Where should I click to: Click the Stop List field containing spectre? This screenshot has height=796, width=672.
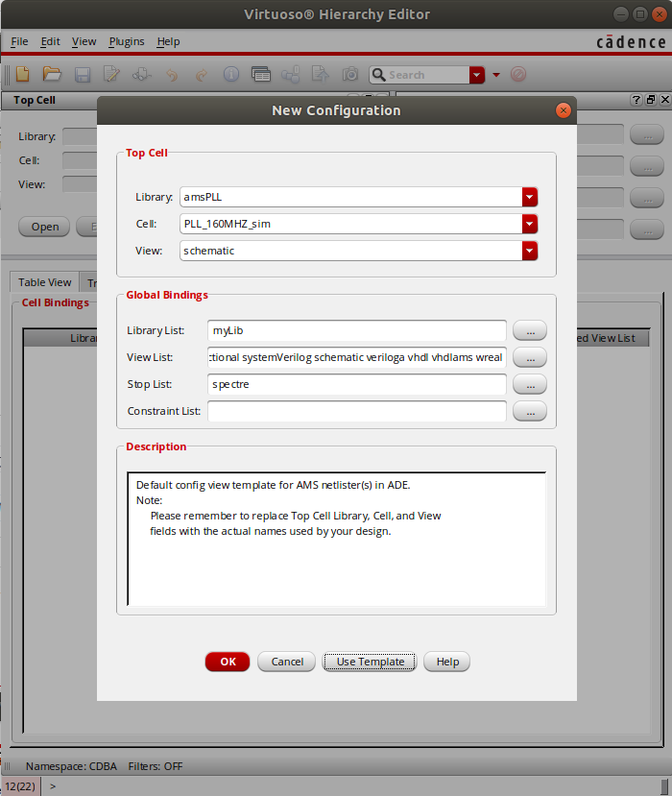coord(357,384)
